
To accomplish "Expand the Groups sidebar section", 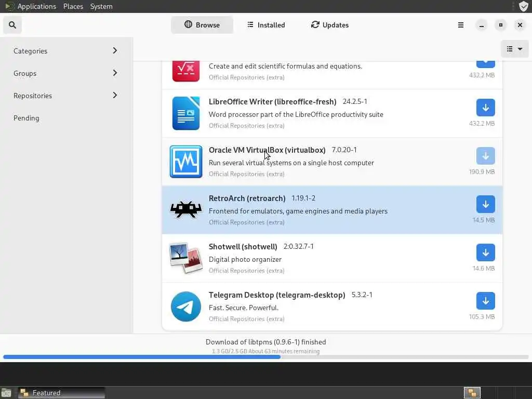I will [x=66, y=73].
